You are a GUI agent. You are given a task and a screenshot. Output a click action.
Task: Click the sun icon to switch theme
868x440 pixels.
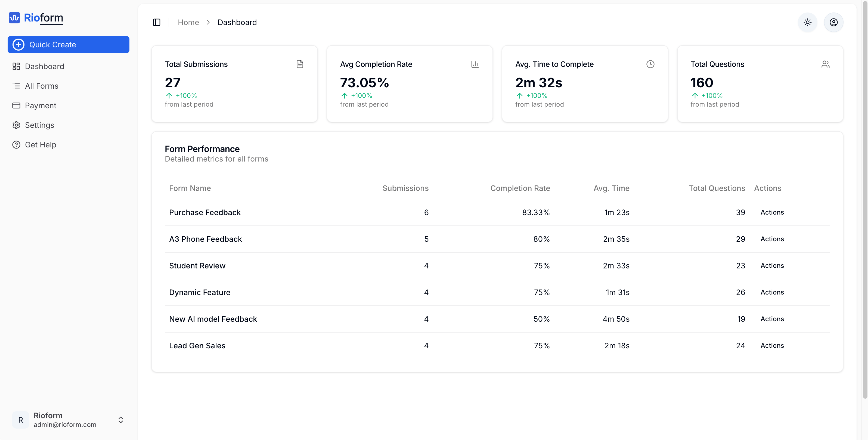(x=807, y=22)
